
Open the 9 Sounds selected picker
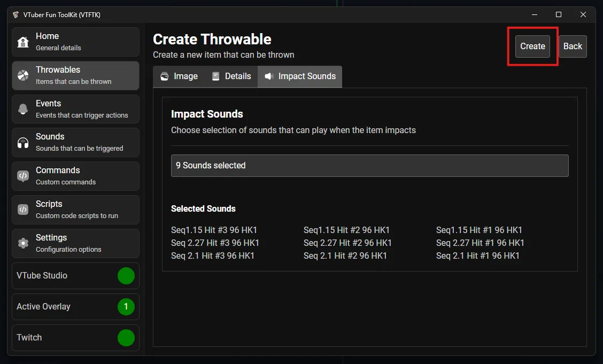pyautogui.click(x=369, y=166)
